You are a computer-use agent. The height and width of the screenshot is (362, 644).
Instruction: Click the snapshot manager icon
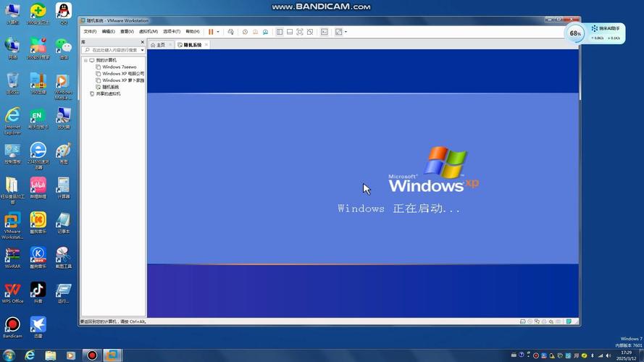pos(266,32)
